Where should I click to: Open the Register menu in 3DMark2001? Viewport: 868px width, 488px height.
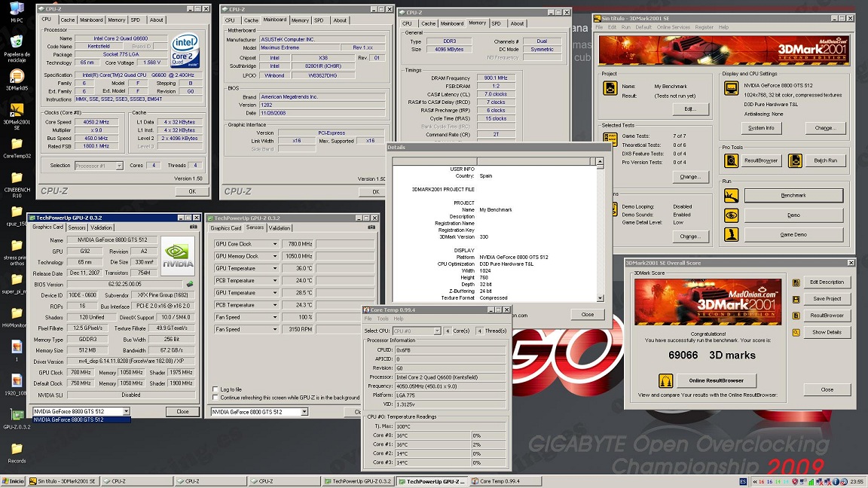(x=704, y=27)
